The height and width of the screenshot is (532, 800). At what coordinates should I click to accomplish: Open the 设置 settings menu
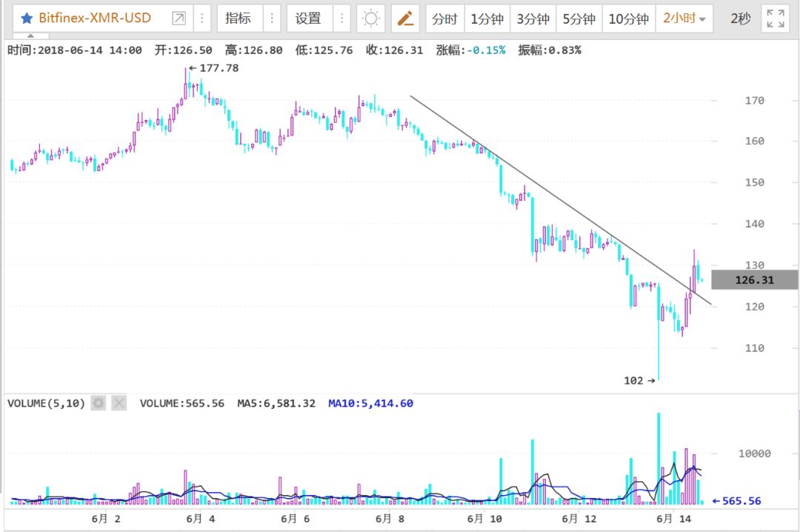(x=308, y=19)
